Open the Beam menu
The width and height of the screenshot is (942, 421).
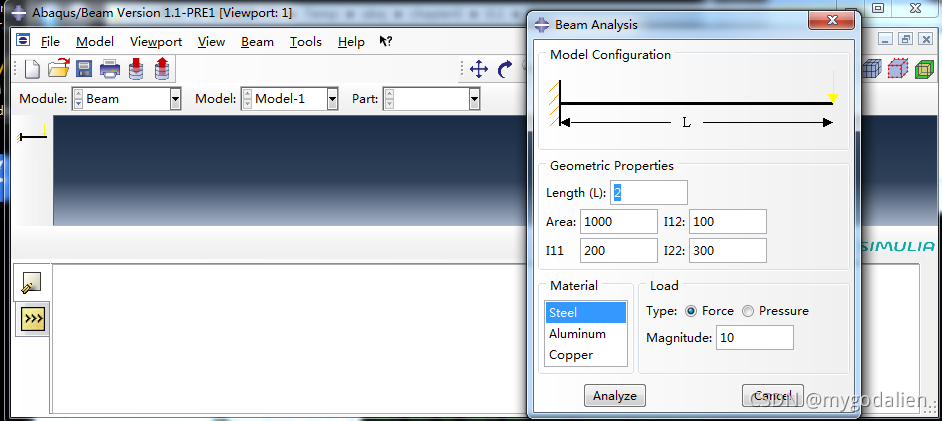(257, 42)
